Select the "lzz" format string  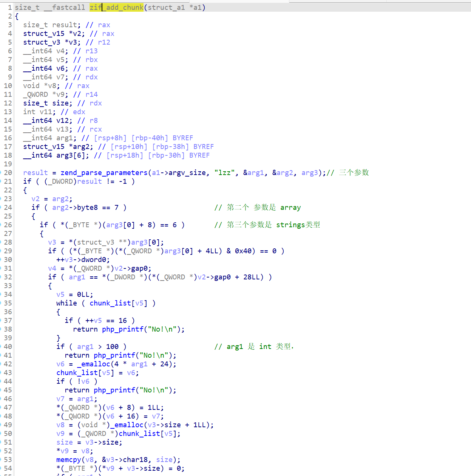[x=225, y=172]
